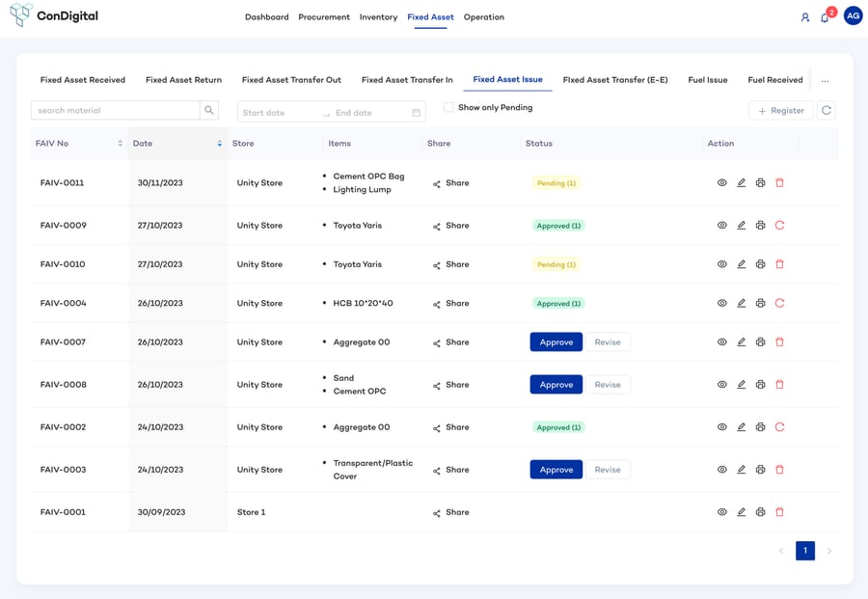This screenshot has height=599, width=868.
Task: Revise FAIV-0007
Action: 608,342
